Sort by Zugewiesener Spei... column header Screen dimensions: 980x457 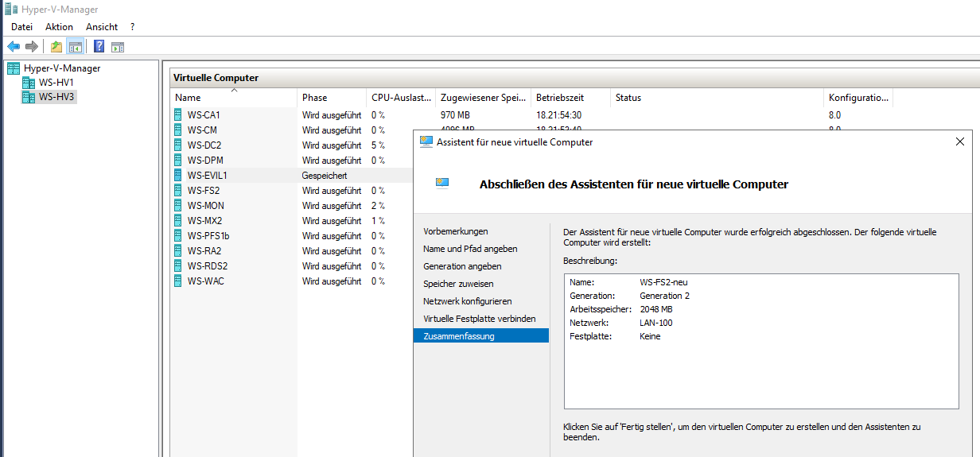[483, 98]
